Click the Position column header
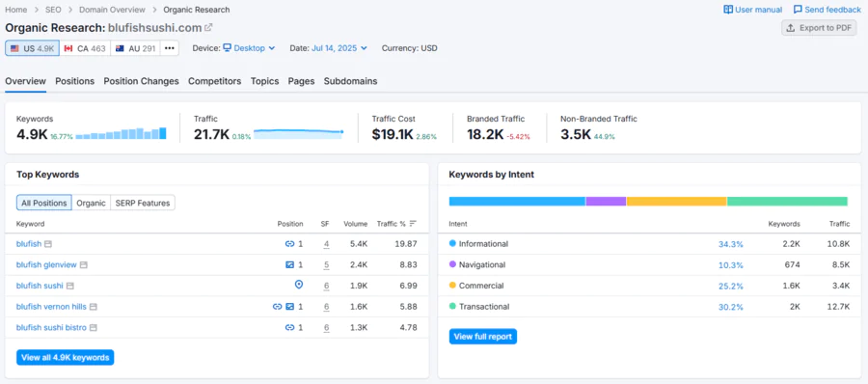Viewport: 868px width, 384px height. [x=290, y=224]
